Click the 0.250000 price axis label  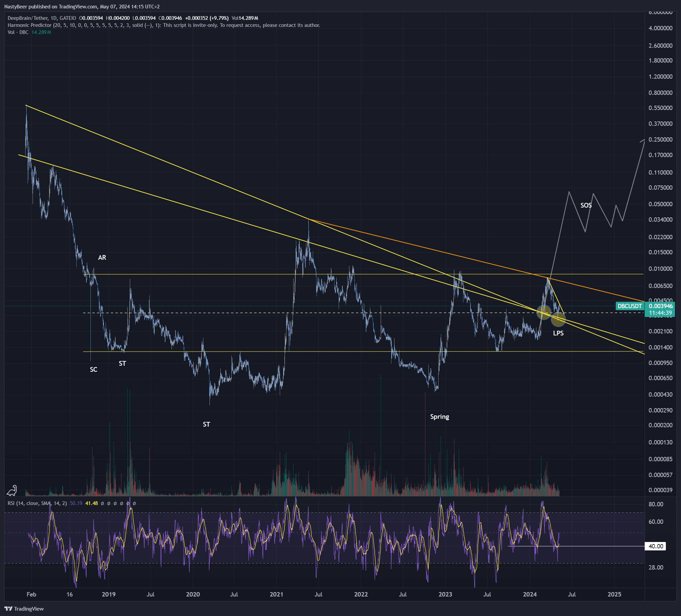660,139
